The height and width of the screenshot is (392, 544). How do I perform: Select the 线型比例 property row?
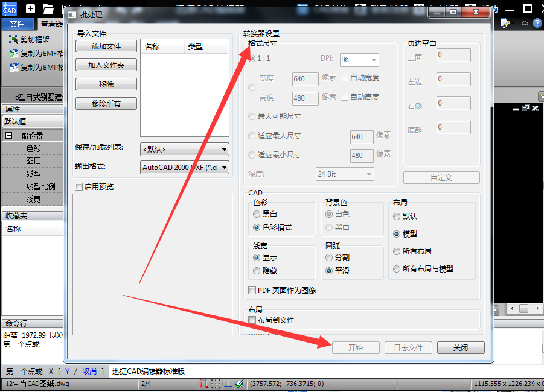33,186
